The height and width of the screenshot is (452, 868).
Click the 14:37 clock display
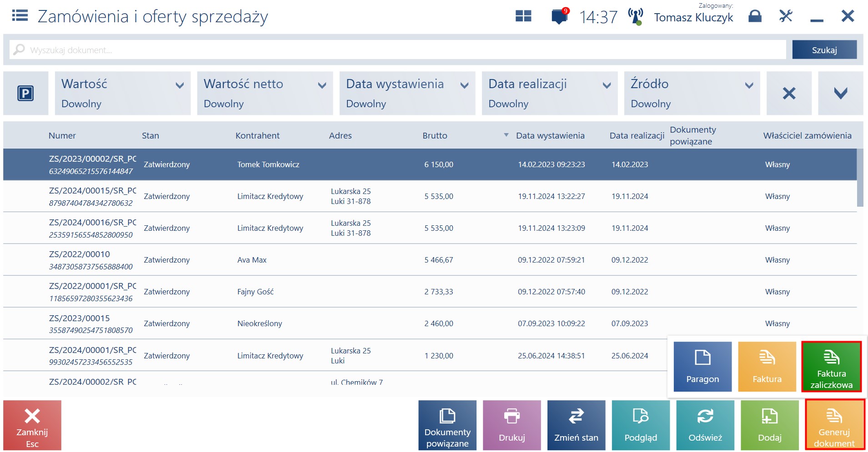coord(598,17)
